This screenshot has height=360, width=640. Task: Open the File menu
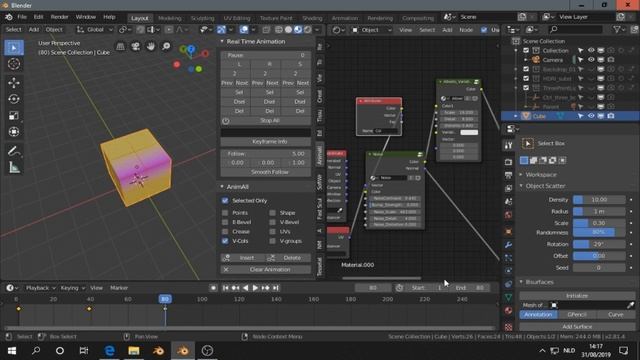[x=22, y=17]
